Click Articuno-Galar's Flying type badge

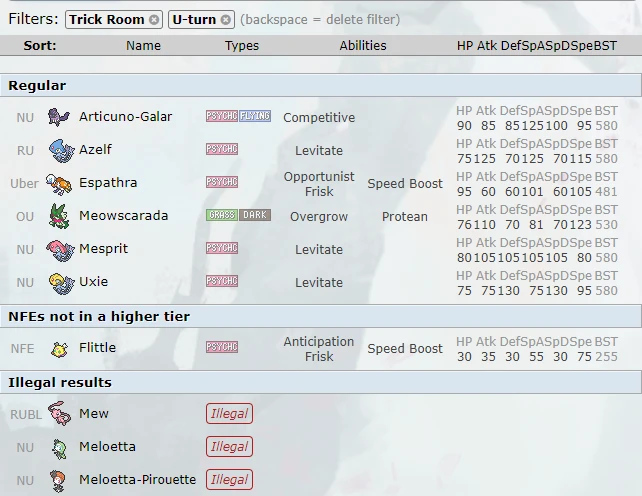tap(255, 116)
